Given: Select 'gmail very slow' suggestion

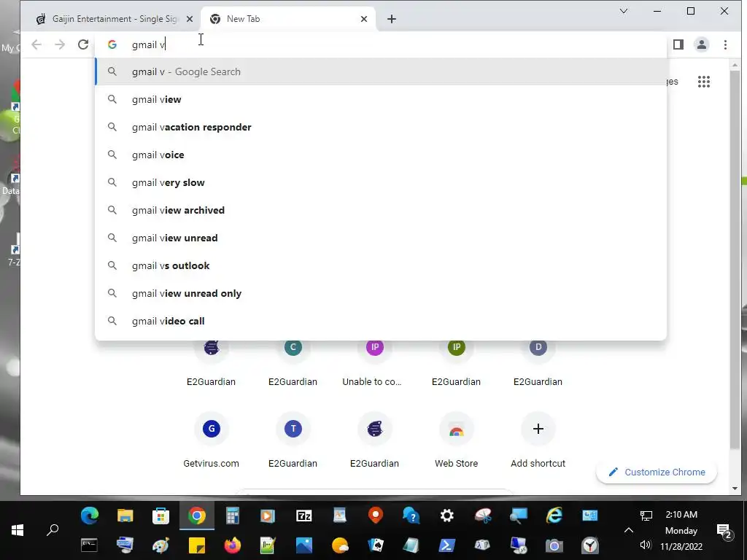Looking at the screenshot, I should pos(381,182).
